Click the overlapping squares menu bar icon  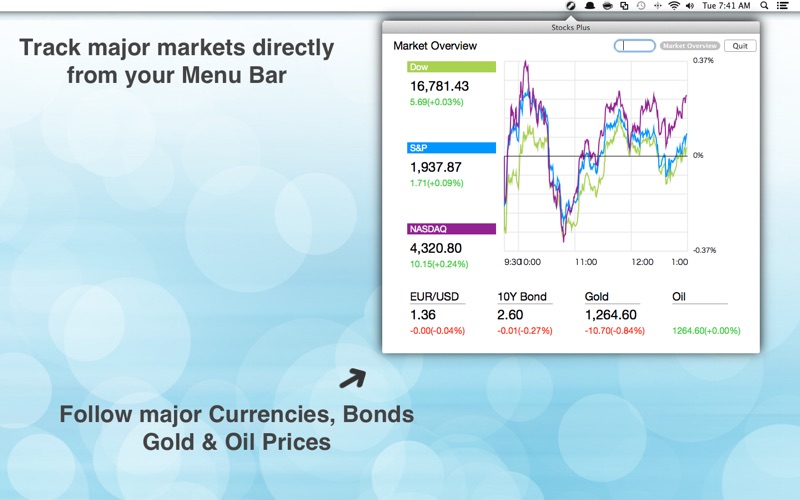[x=624, y=6]
